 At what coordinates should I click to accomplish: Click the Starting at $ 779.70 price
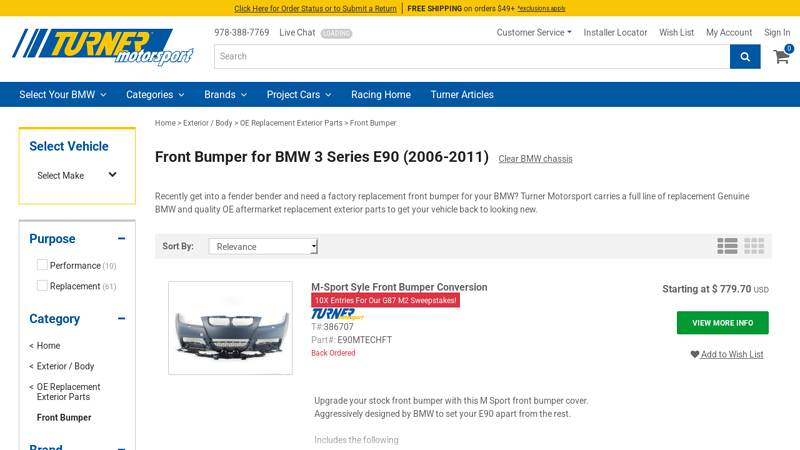click(x=715, y=289)
